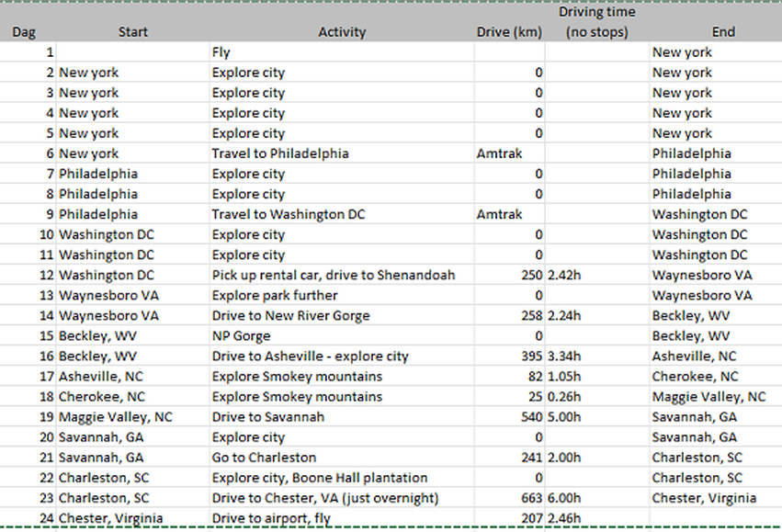This screenshot has height=532, width=782.
Task: Select the 1.05h driving time cell
Action: click(597, 377)
